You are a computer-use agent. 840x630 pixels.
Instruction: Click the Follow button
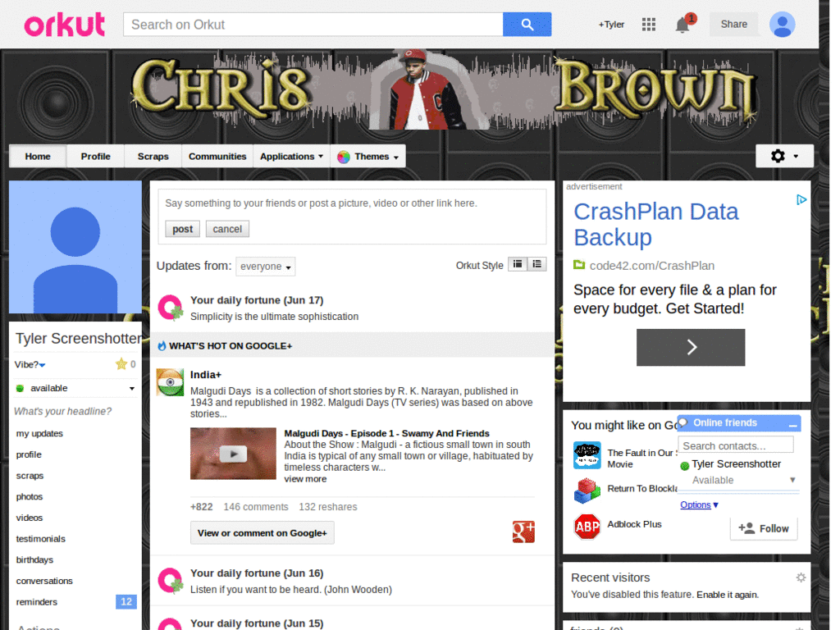click(764, 529)
